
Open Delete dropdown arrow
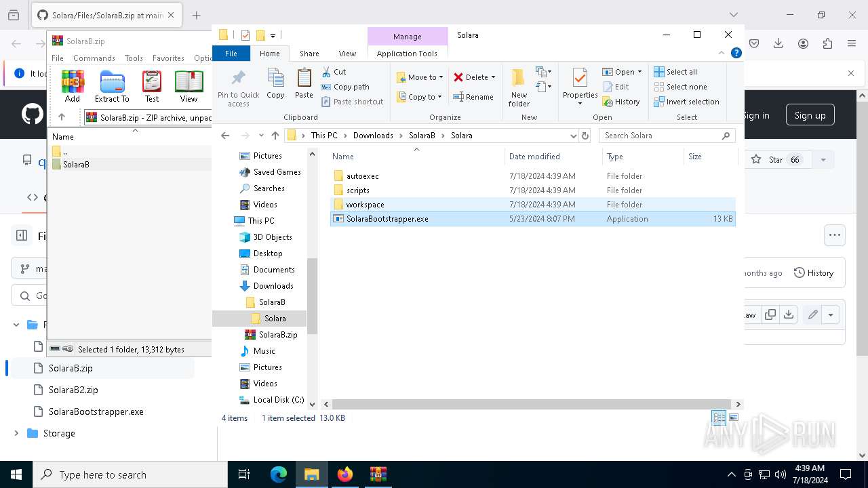493,77
